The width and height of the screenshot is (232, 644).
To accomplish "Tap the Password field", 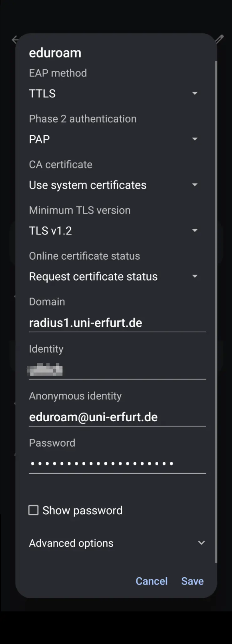I will click(117, 464).
